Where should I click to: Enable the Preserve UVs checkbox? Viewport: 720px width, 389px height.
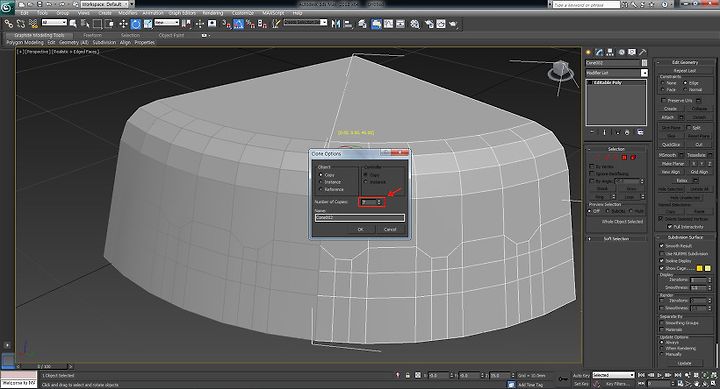tap(664, 100)
